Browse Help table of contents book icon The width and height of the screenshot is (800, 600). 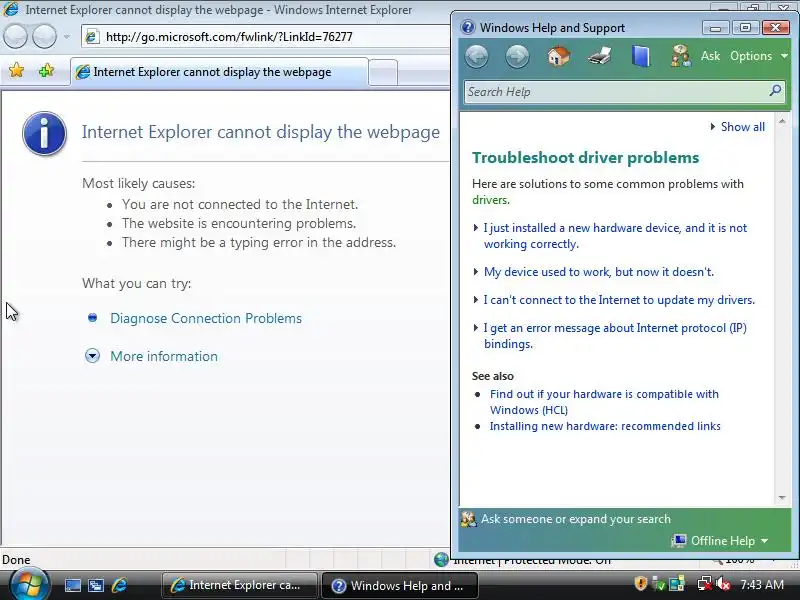click(641, 56)
